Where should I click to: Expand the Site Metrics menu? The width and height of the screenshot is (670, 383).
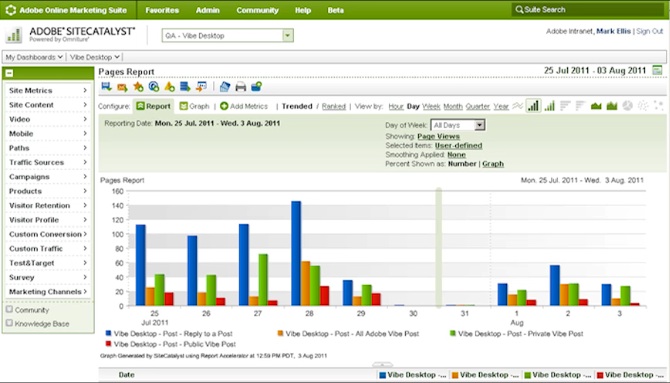pyautogui.click(x=48, y=90)
